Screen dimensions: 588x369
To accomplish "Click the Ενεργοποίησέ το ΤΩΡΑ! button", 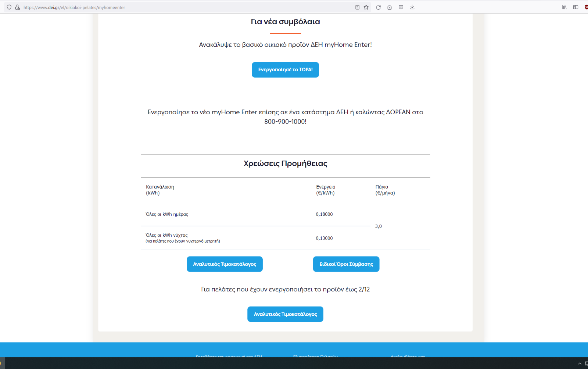I will (285, 70).
